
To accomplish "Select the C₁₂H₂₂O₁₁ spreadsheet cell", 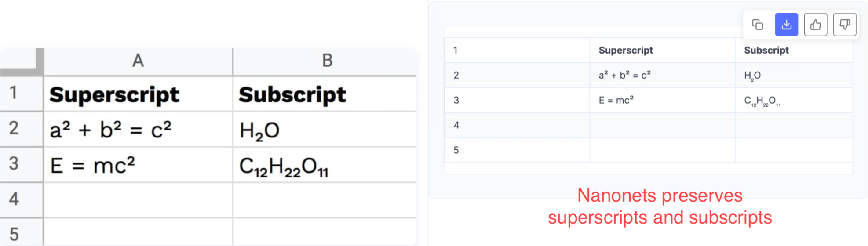I will [284, 167].
